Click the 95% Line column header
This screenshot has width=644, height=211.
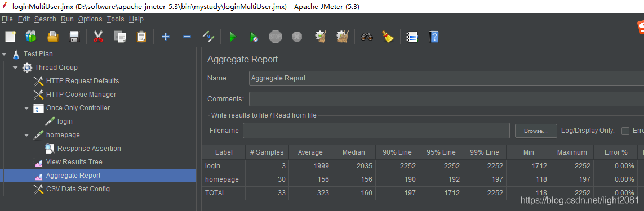(x=441, y=152)
